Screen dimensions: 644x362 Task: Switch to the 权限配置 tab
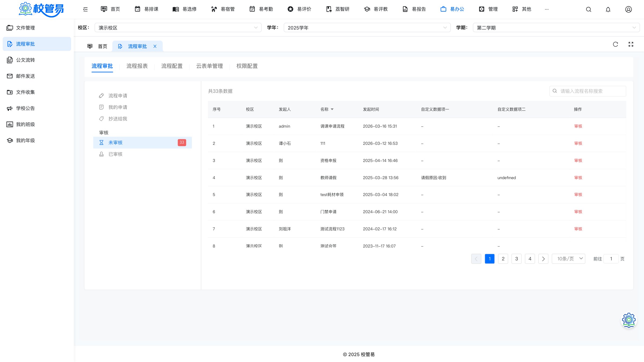pyautogui.click(x=247, y=66)
